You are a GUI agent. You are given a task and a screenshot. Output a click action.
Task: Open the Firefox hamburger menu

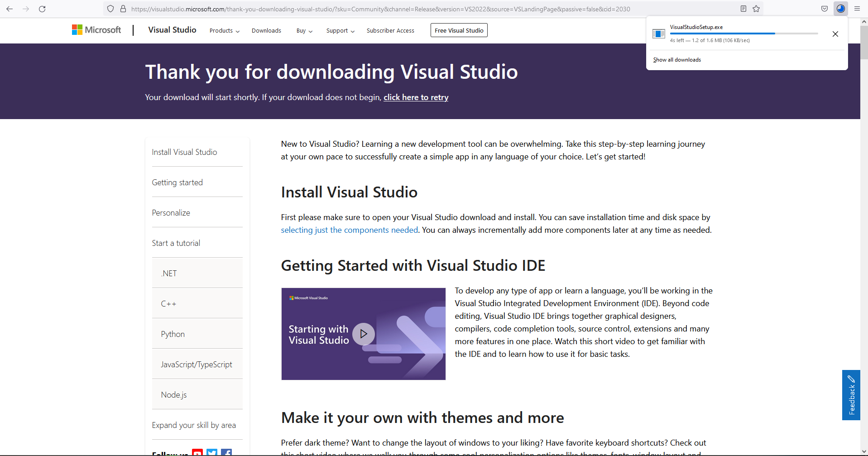pyautogui.click(x=857, y=9)
